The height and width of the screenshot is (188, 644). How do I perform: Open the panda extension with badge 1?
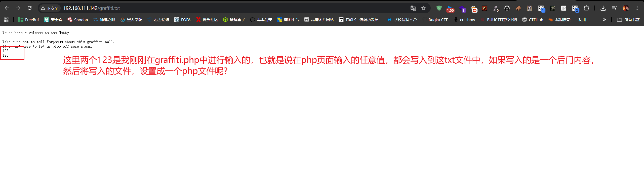tap(541, 9)
